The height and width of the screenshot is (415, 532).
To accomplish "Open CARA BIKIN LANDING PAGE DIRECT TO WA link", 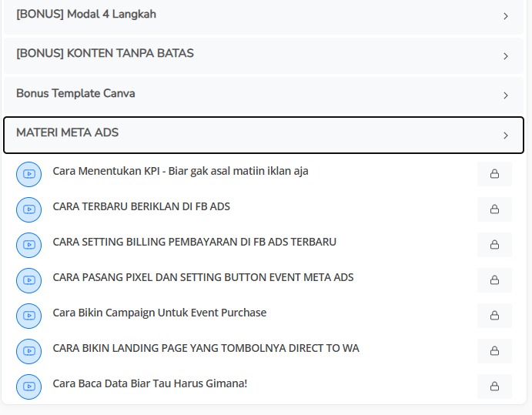I will pyautogui.click(x=206, y=348).
